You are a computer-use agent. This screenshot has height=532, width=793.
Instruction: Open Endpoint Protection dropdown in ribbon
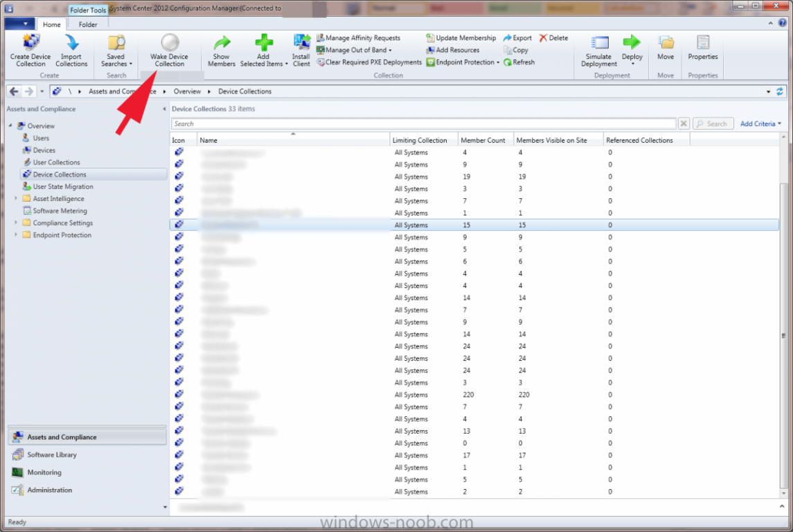pos(463,62)
